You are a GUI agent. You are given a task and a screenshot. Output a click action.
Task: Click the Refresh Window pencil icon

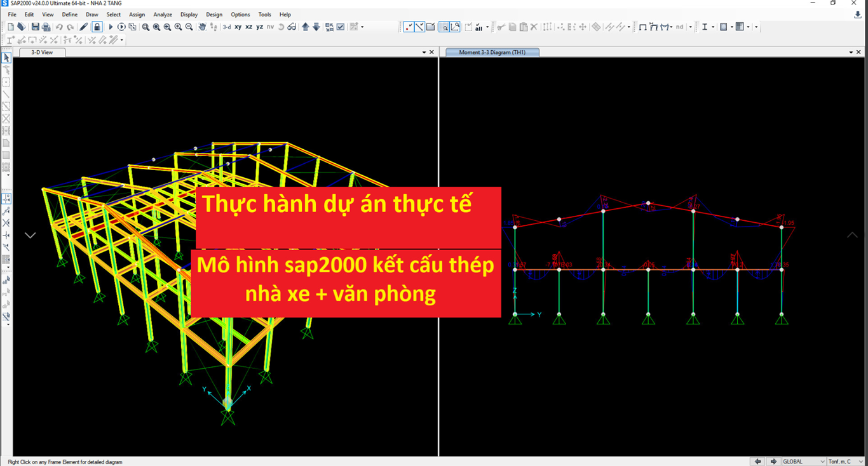(83, 27)
